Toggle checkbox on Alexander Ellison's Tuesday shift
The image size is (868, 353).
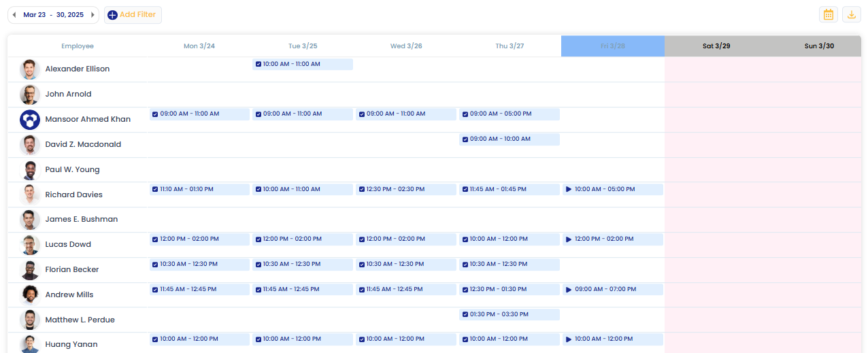tap(258, 65)
